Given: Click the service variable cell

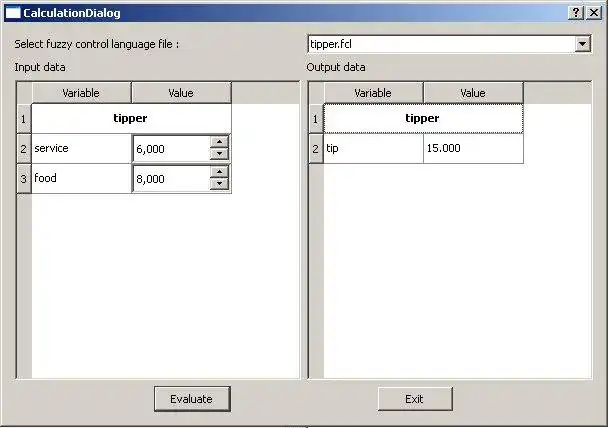Looking at the screenshot, I should click(x=81, y=148).
